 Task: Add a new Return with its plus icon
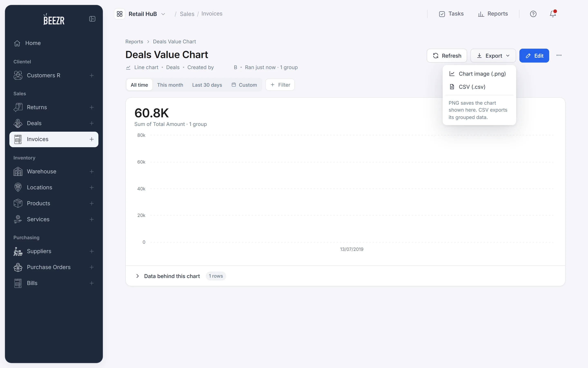coord(92,107)
